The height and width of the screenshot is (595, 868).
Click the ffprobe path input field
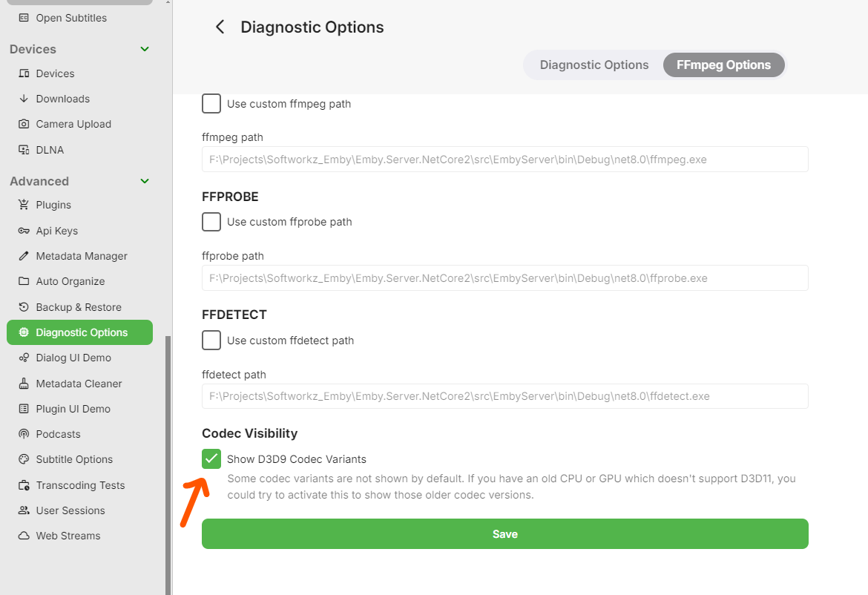(x=504, y=277)
